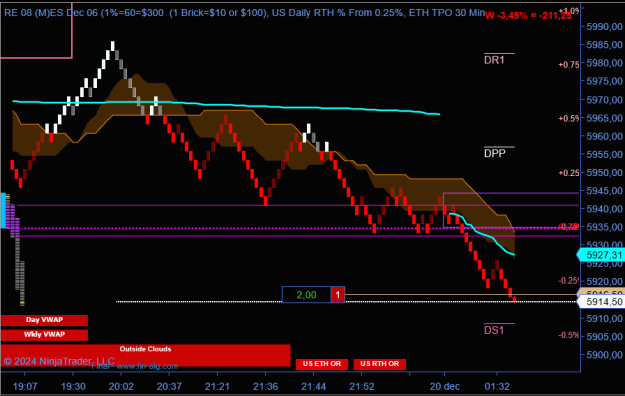Click the +0.75 percent level label

569,65
